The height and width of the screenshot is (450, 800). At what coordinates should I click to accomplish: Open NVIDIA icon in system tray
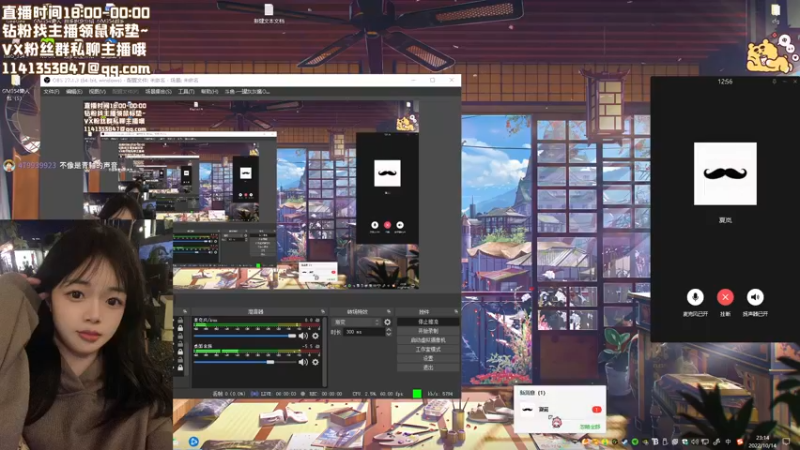coord(645,442)
